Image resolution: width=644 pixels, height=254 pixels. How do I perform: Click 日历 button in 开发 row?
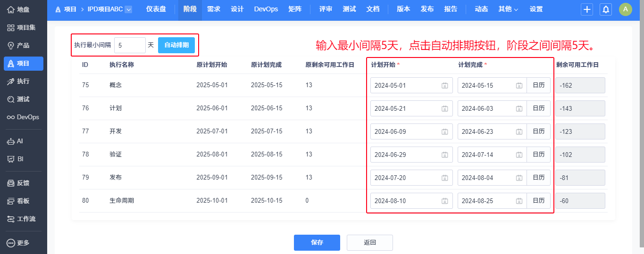[538, 131]
